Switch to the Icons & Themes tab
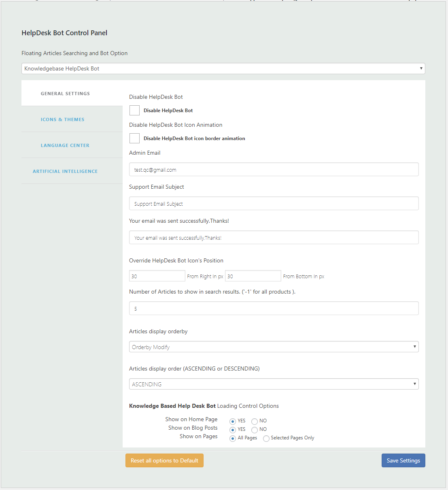448x490 pixels. coord(72,119)
